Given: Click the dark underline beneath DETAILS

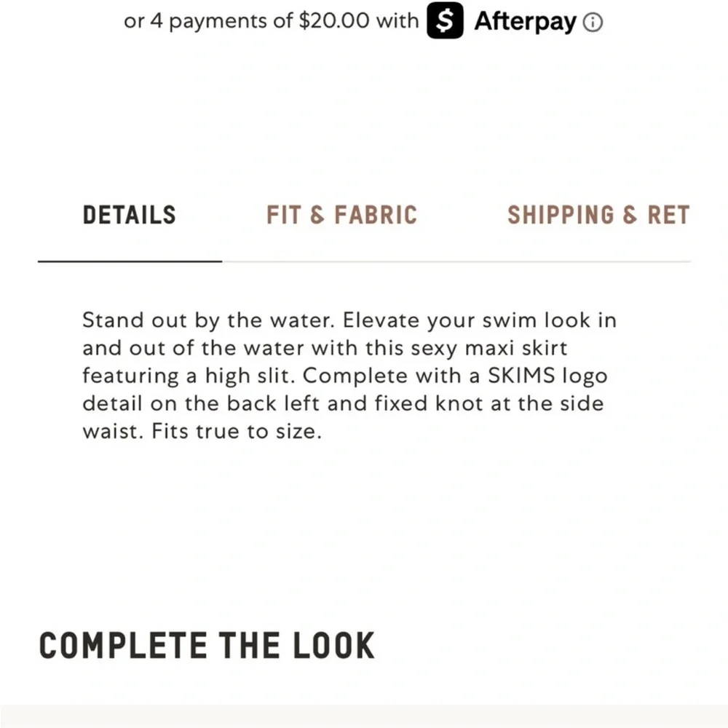Looking at the screenshot, I should click(x=130, y=261).
